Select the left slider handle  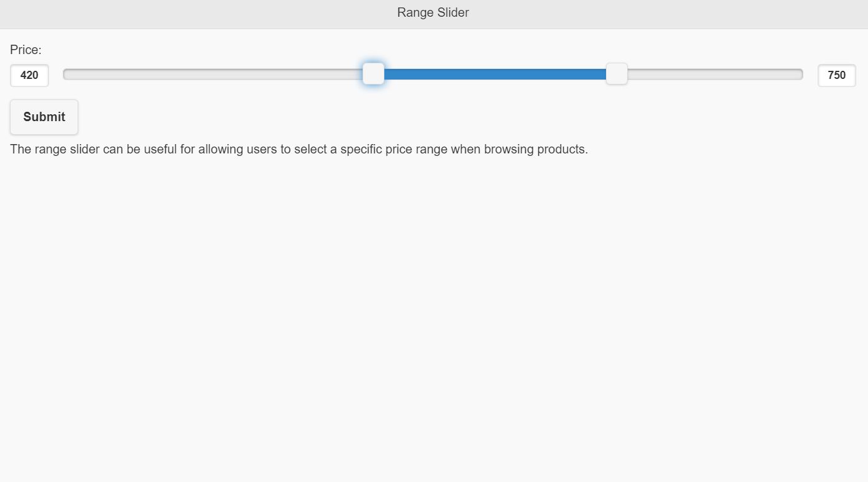click(373, 73)
